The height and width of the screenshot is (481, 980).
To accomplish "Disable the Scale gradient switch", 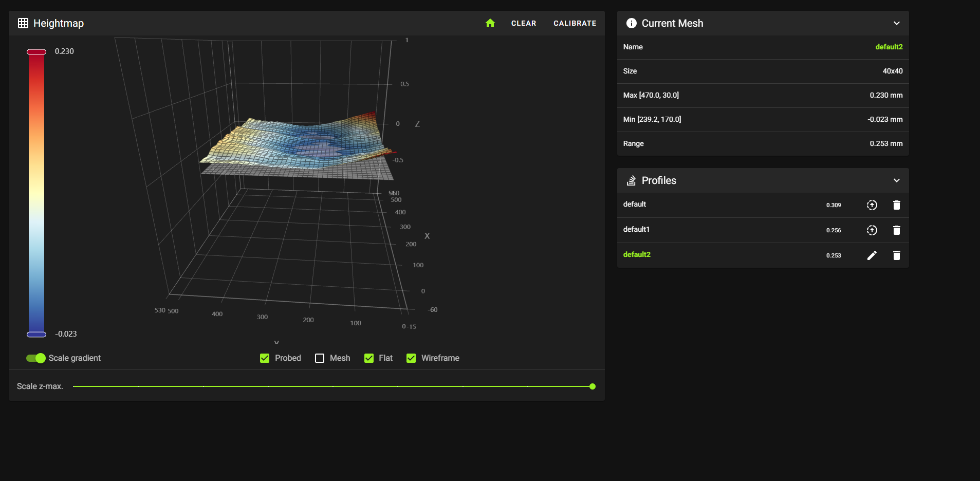I will pyautogui.click(x=36, y=358).
